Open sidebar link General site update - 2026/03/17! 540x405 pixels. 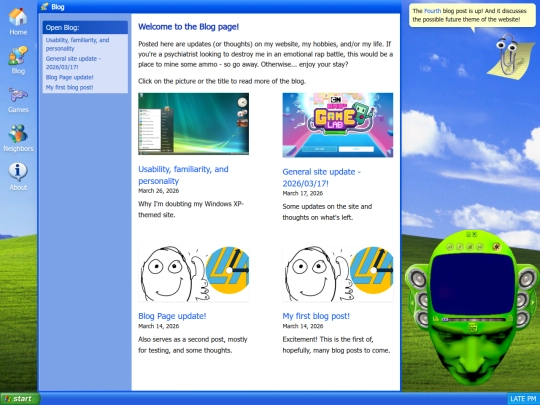tap(73, 63)
